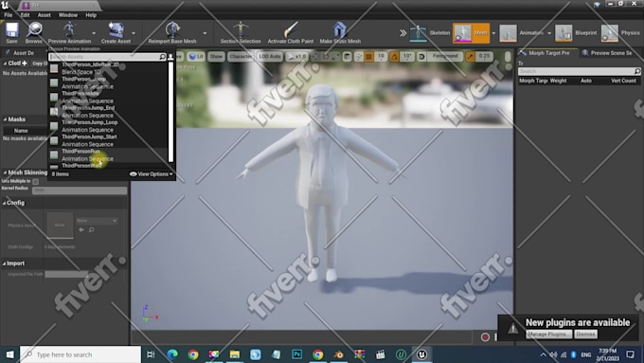Open Microsoft Edge from the taskbar
The image size is (644, 363).
tap(172, 354)
